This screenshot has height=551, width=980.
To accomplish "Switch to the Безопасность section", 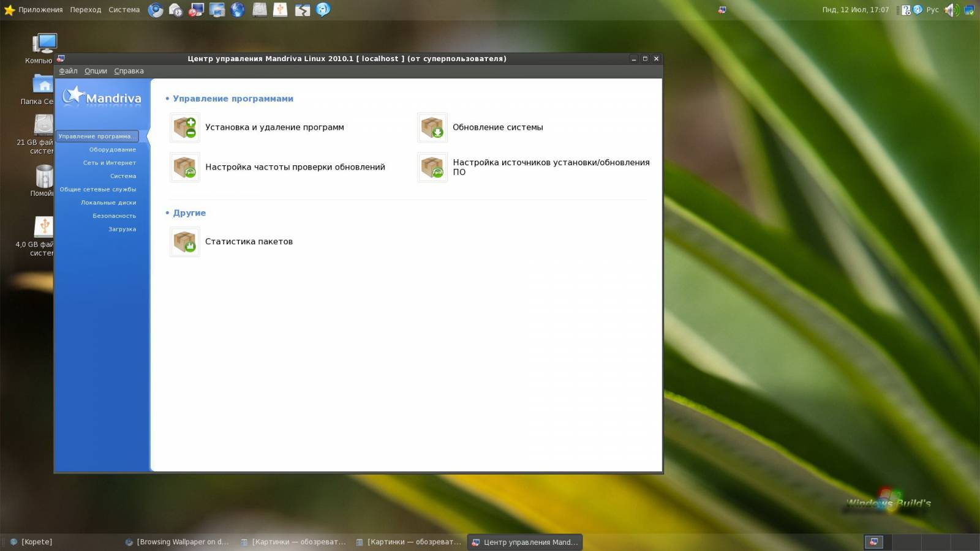I will coord(115,216).
